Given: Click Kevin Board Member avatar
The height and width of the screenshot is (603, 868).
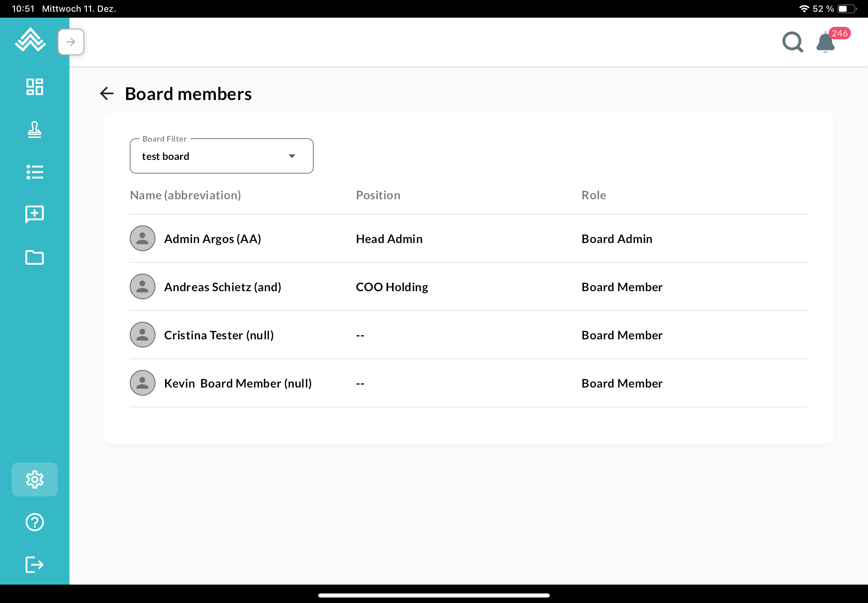Looking at the screenshot, I should 142,383.
